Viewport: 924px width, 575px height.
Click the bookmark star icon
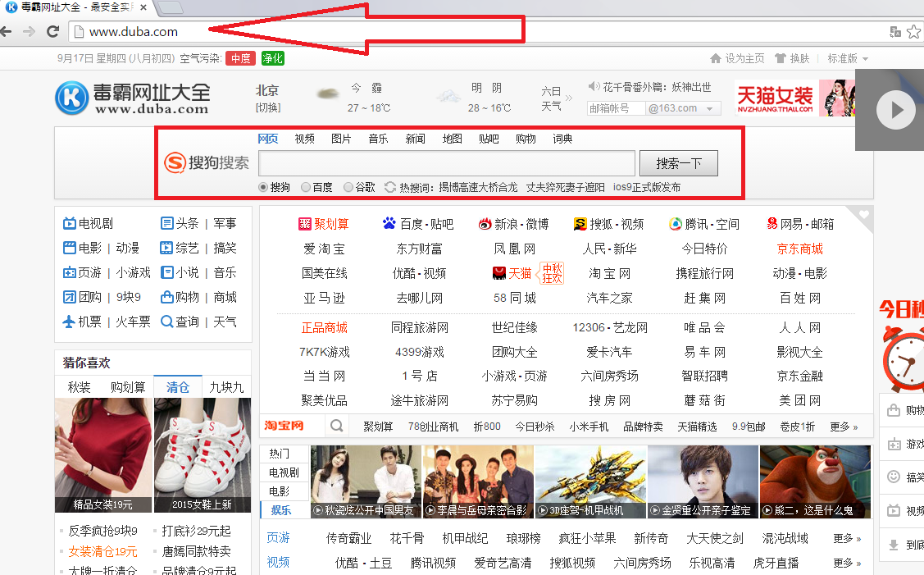(x=913, y=32)
